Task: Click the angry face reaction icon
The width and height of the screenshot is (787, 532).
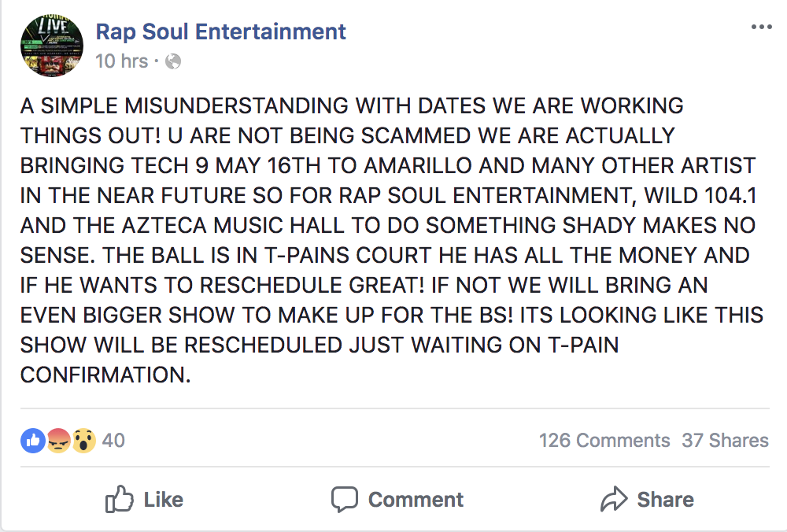Action: [59, 441]
